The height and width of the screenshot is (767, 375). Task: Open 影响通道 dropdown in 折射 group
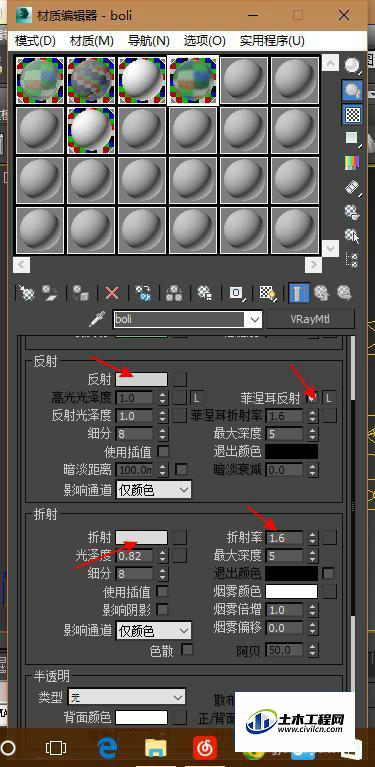point(154,631)
